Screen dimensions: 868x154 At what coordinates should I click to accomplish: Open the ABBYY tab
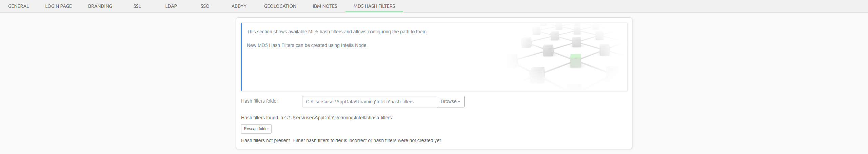pyautogui.click(x=239, y=6)
